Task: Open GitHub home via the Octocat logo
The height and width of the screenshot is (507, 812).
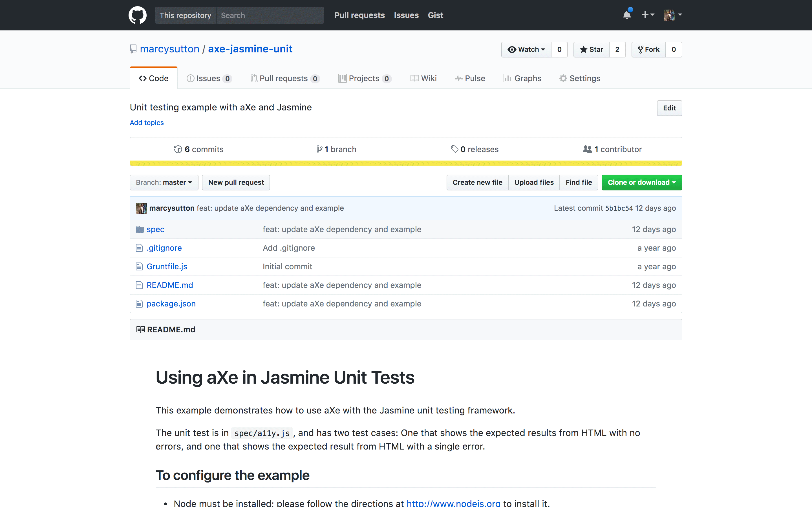Action: click(x=137, y=15)
